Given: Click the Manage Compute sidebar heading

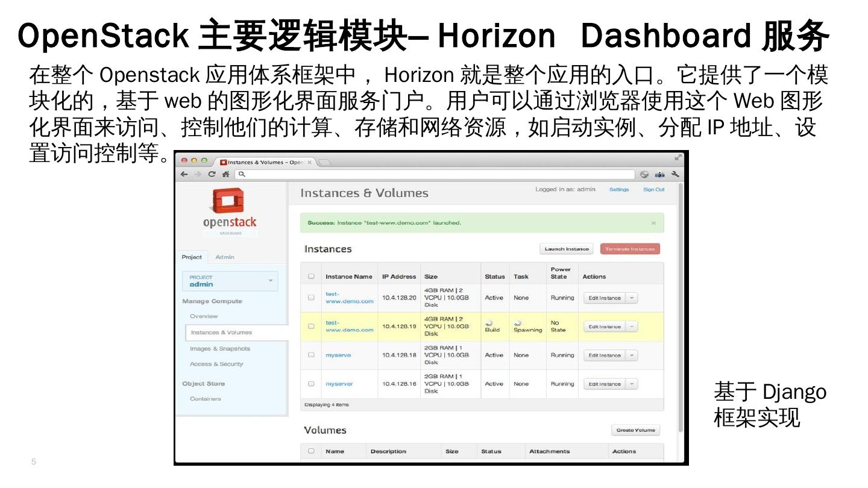Looking at the screenshot, I should (x=212, y=301).
